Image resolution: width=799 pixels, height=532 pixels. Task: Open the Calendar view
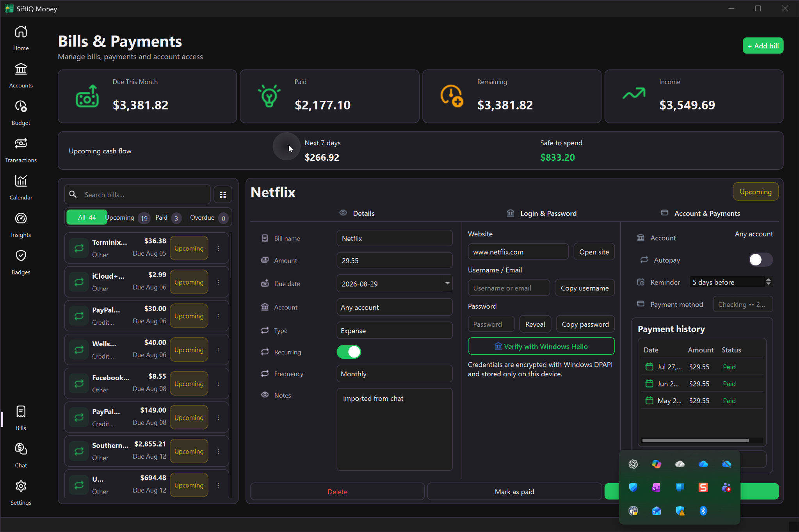point(21,188)
